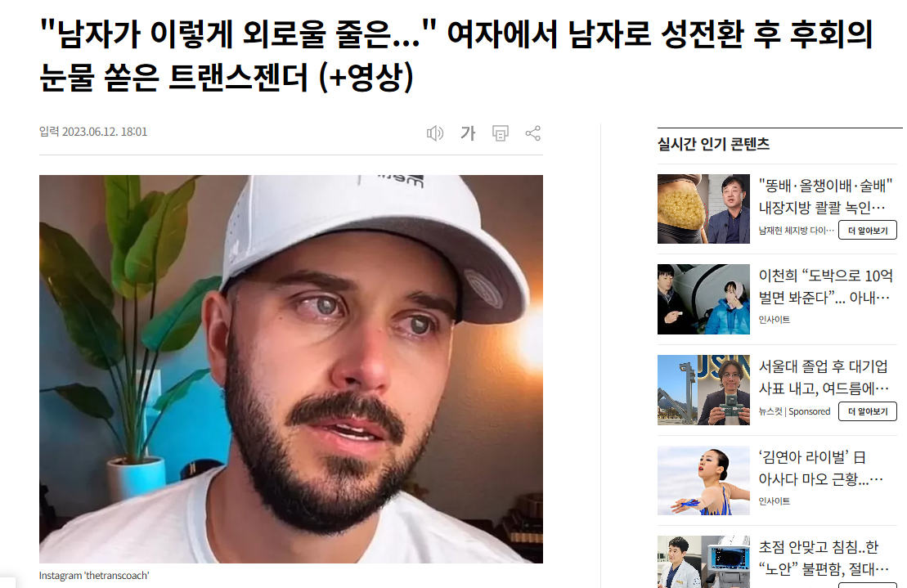This screenshot has width=907, height=588.
Task: Click the 뉴스컷 Sponsored source label
Action: click(794, 411)
